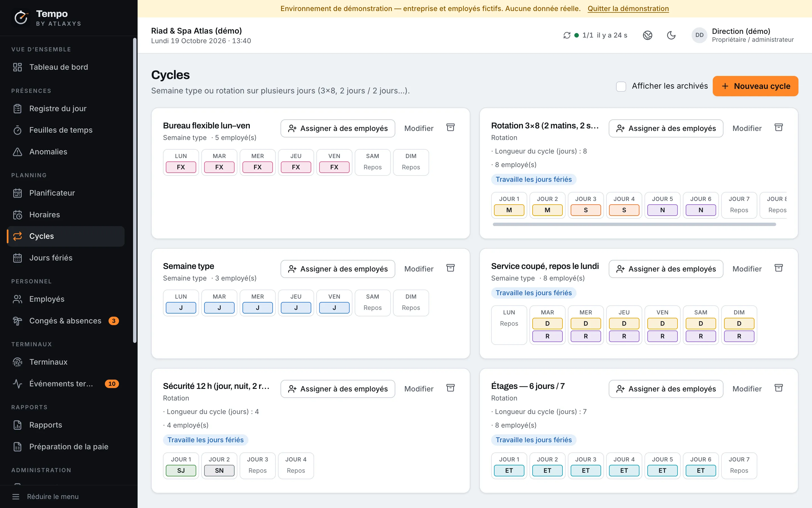Go to Employés page
This screenshot has width=812, height=508.
point(66,299)
